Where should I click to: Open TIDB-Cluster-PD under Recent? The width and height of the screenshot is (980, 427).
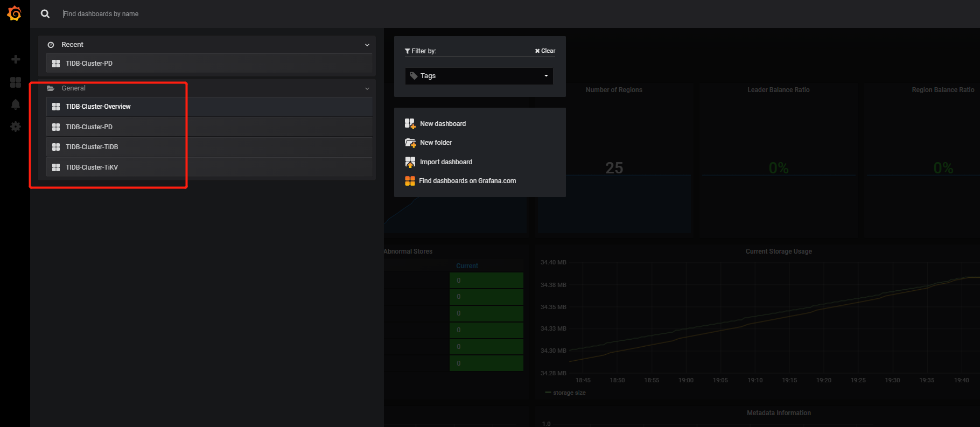209,64
